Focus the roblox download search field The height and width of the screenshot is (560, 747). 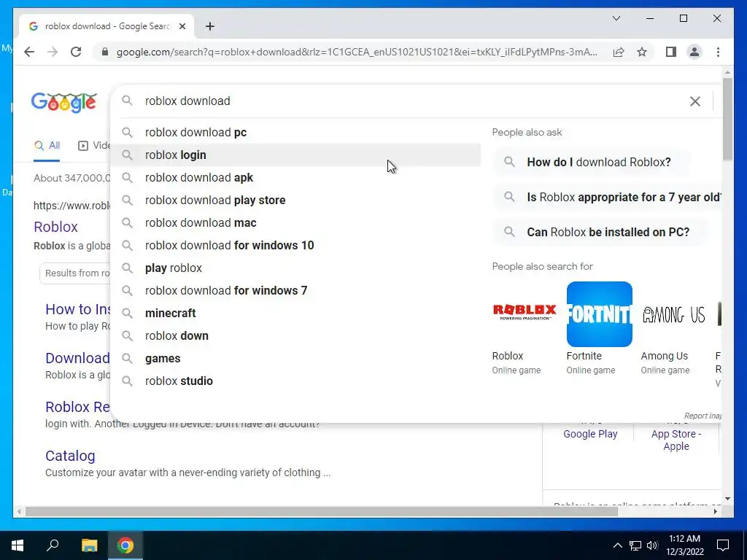410,101
